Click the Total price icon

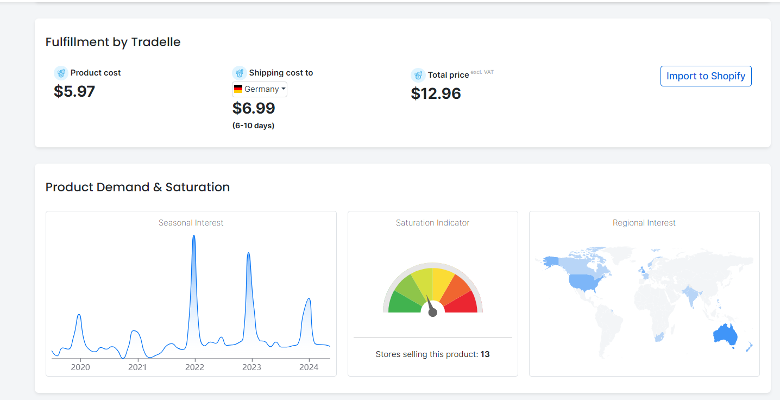point(418,75)
